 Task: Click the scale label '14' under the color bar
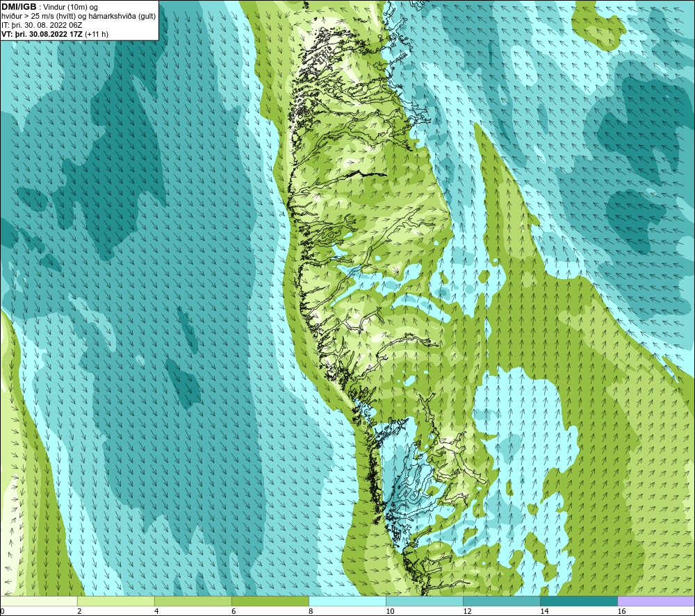click(x=544, y=612)
